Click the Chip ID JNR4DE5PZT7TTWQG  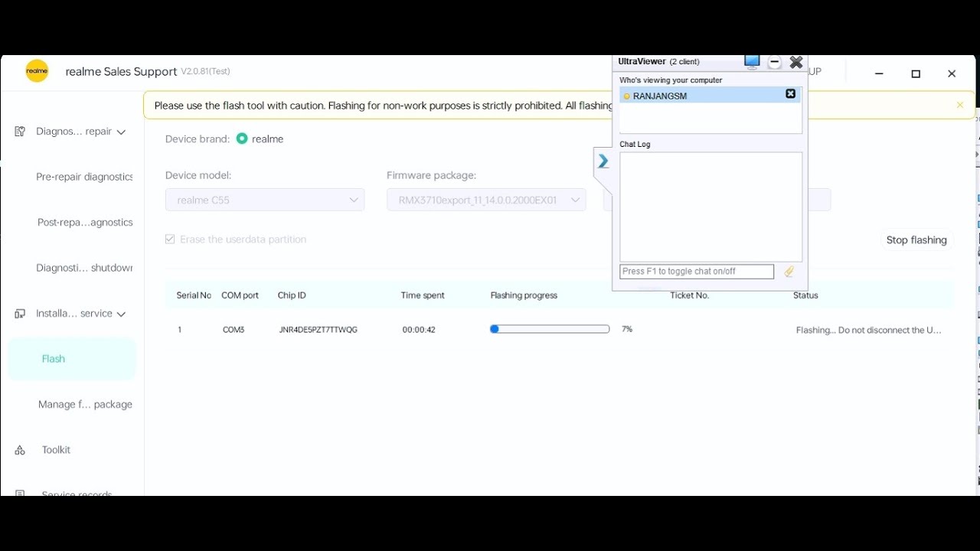(x=318, y=330)
